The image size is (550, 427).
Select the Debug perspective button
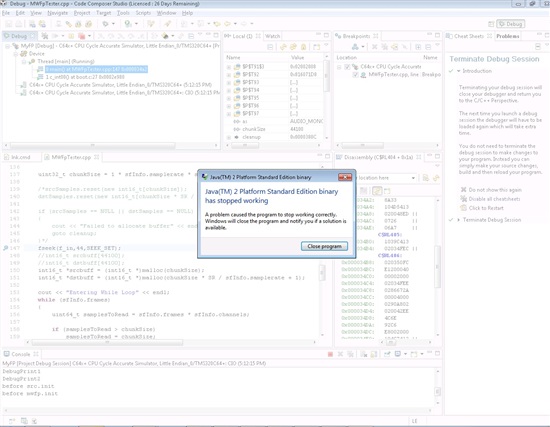point(511,24)
